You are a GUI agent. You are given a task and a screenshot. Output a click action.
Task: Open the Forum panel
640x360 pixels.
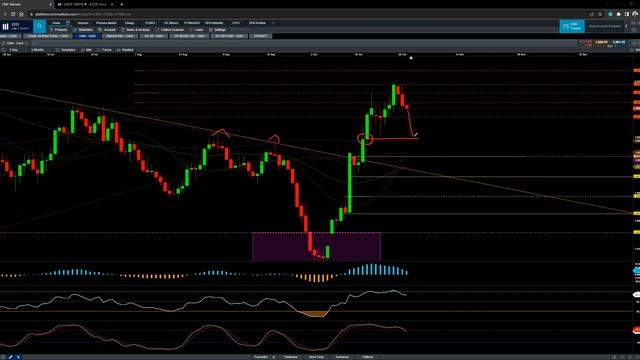pos(104,50)
